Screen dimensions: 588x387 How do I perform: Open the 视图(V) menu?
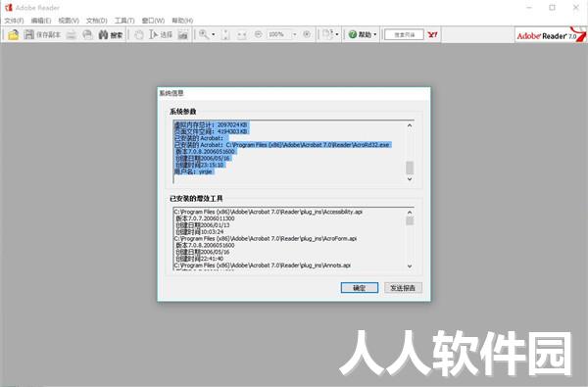pos(69,21)
